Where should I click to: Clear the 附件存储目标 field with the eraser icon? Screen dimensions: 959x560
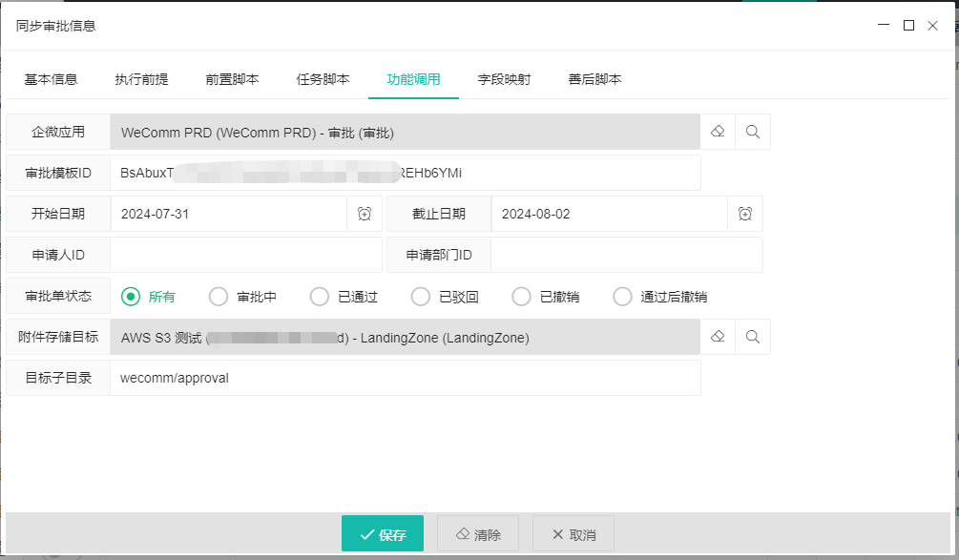[x=718, y=337]
